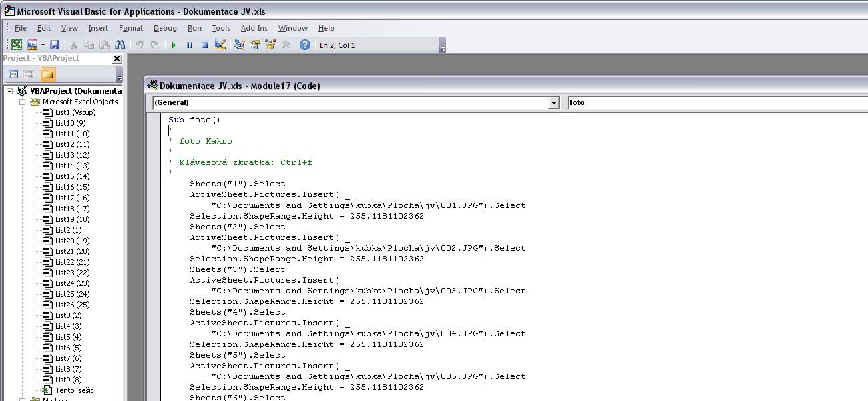The height and width of the screenshot is (401, 868).
Task: Open Find with the binoculars icon
Action: [x=120, y=45]
